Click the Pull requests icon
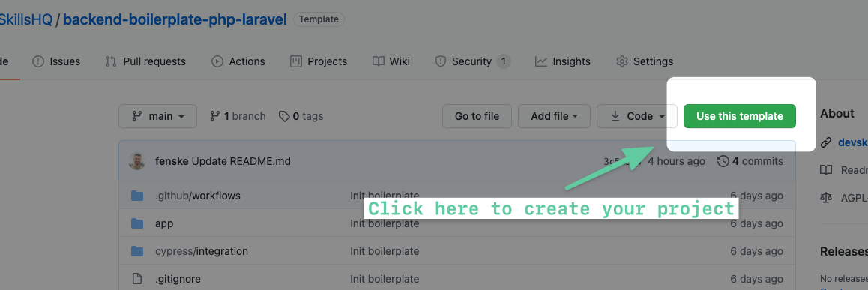868x290 pixels. (111, 61)
